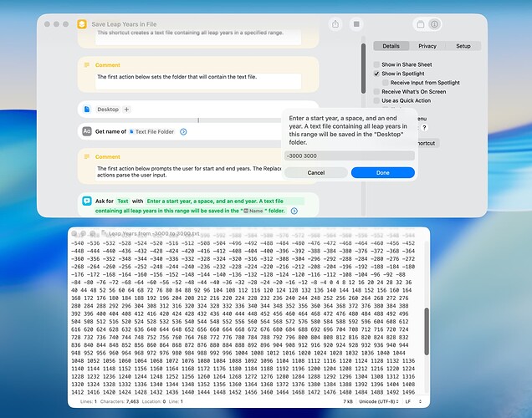532x418 pixels.
Task: Click the Characters: 7,463 status entry
Action: (x=120, y=401)
